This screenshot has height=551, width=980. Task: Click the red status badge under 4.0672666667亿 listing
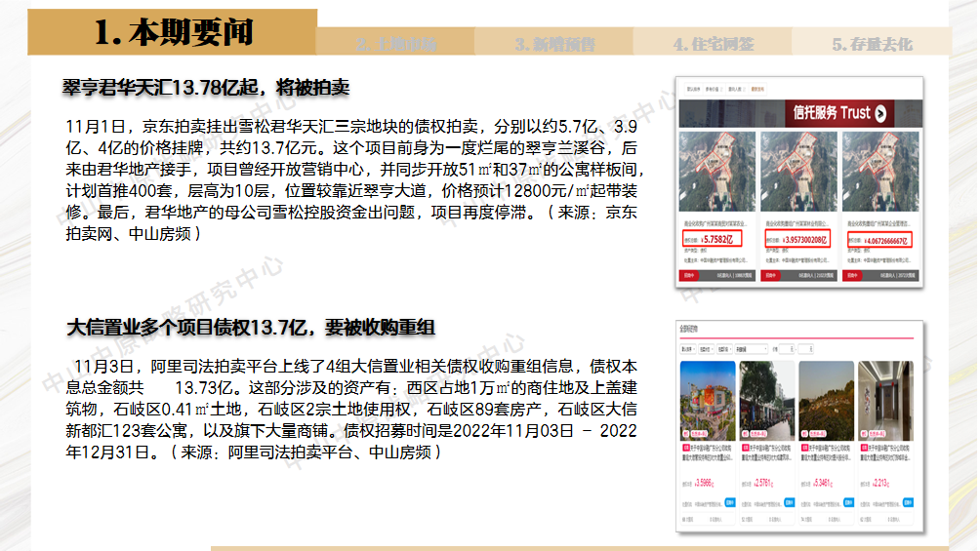(x=852, y=275)
